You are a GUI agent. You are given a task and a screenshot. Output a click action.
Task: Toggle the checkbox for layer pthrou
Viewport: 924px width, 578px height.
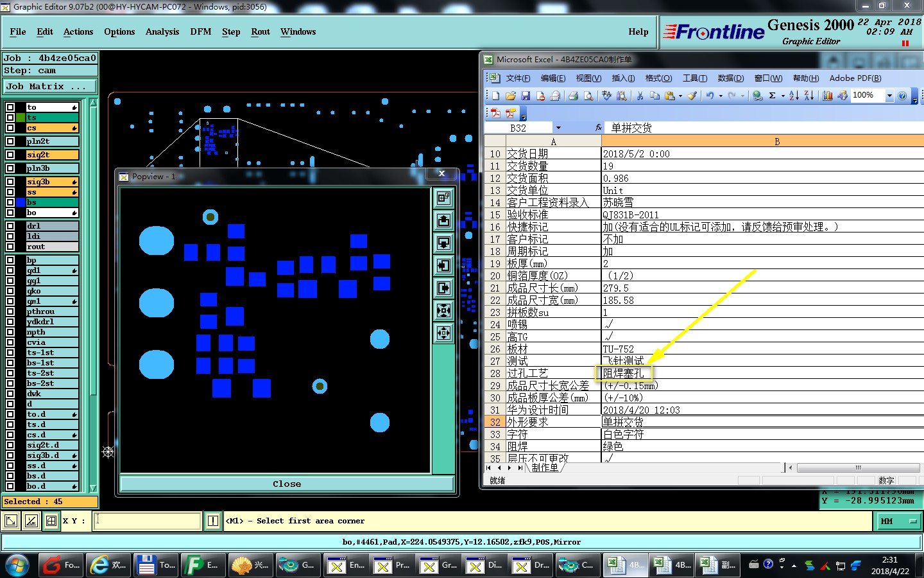[10, 311]
